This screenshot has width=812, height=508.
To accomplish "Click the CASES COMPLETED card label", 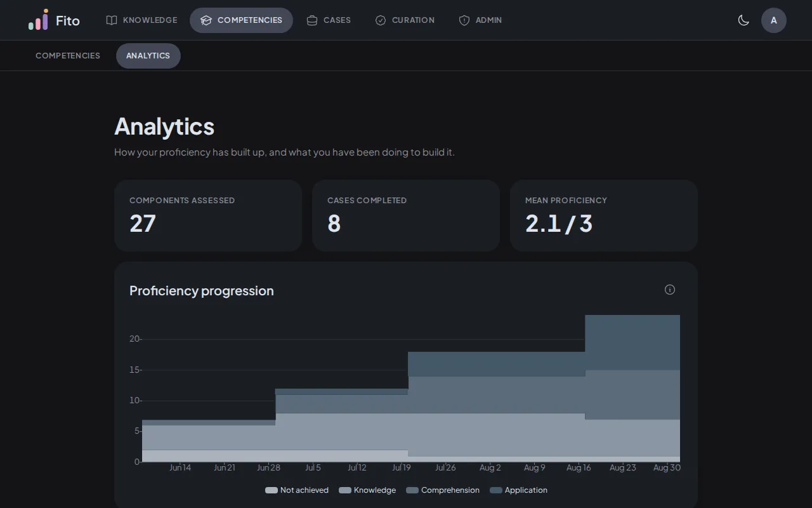I will [x=367, y=201].
